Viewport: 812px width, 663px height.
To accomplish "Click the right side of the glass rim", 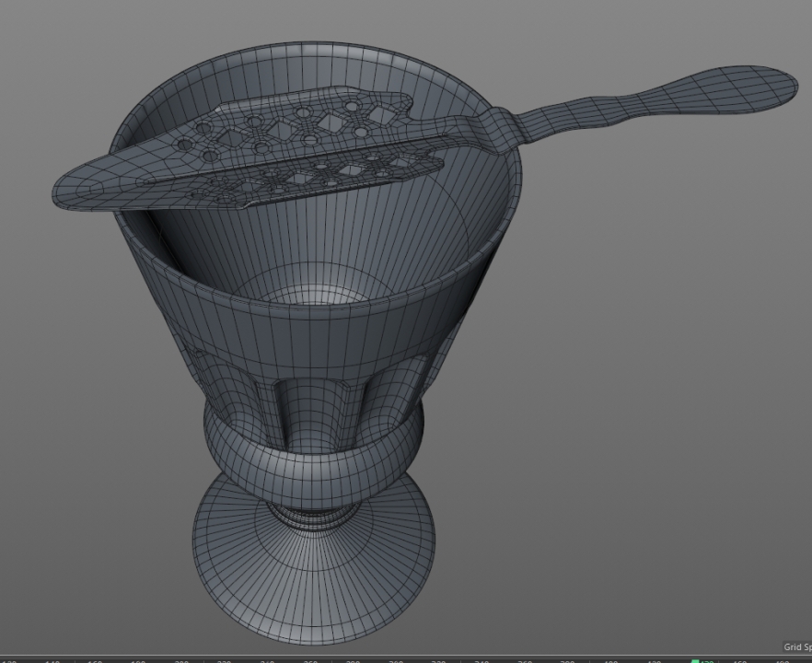I will click(513, 184).
